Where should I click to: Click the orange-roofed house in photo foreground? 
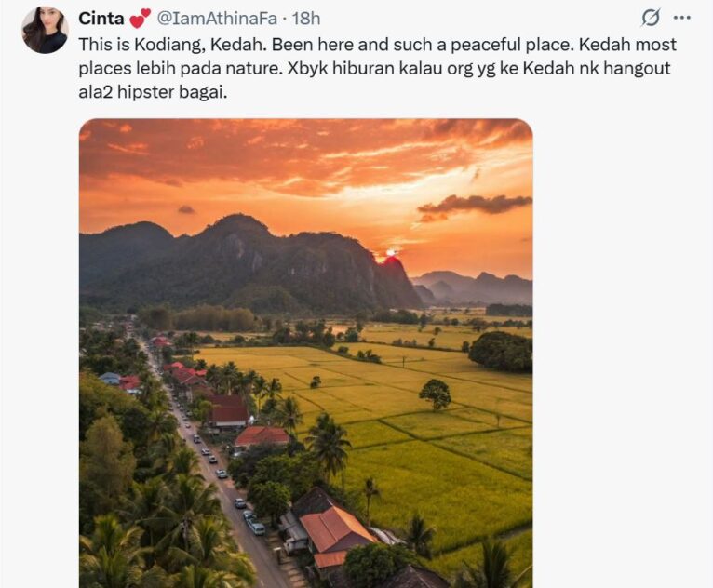tap(336, 529)
